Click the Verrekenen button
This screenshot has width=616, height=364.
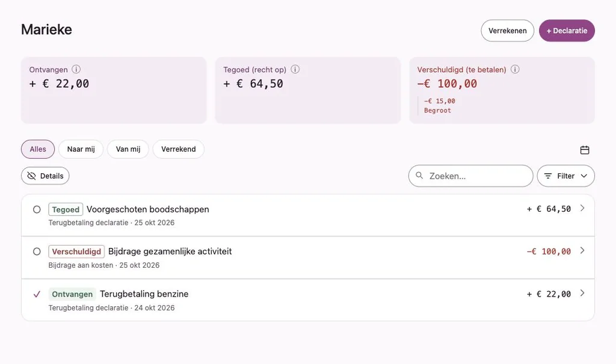click(x=508, y=31)
